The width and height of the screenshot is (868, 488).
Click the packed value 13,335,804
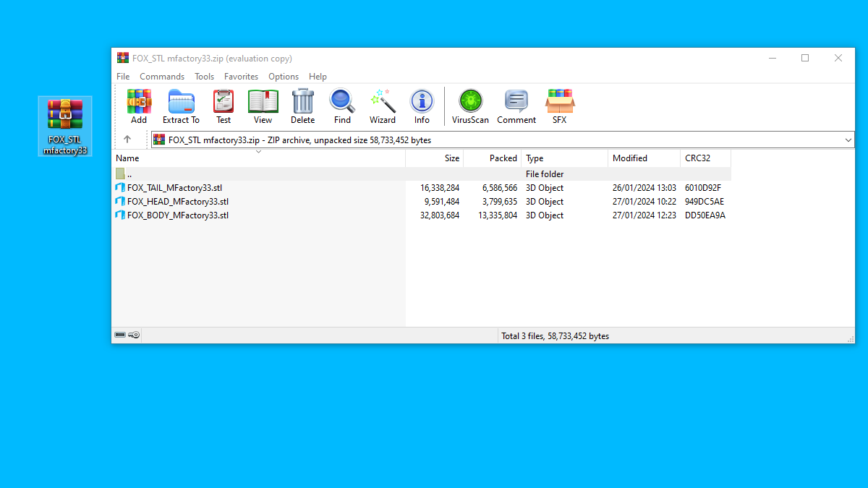(498, 215)
